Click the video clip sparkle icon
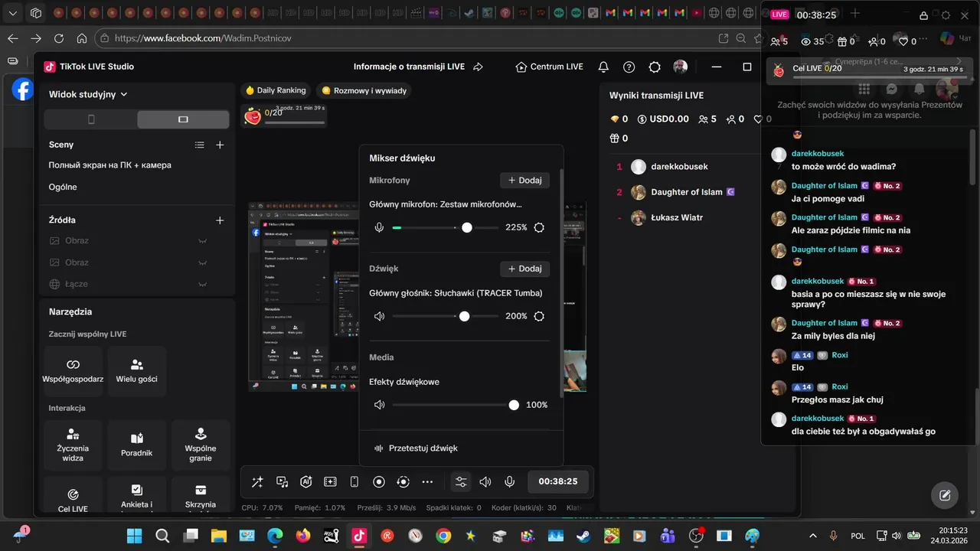980x551 pixels. [x=330, y=482]
